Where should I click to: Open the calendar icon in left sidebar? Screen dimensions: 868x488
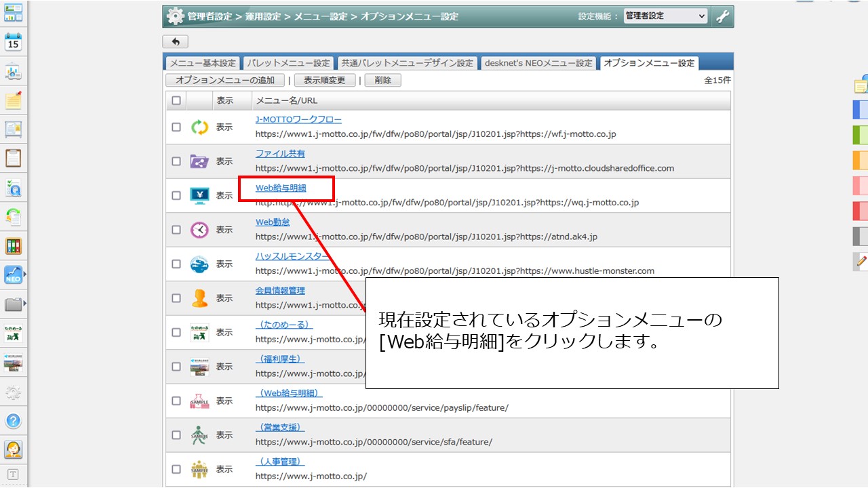pyautogui.click(x=14, y=42)
